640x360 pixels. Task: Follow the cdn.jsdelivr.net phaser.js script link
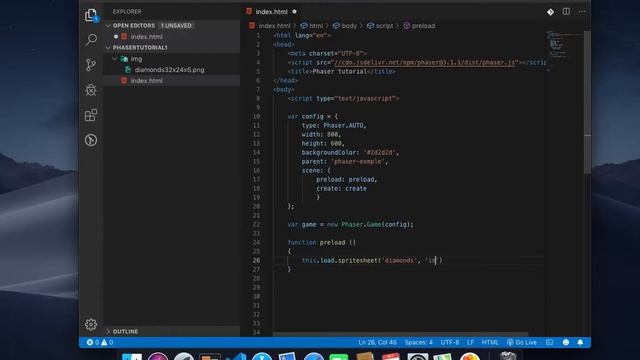[424, 62]
